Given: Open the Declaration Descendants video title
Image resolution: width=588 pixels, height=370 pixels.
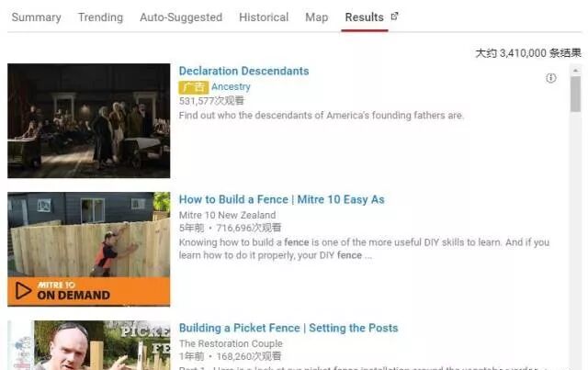Looking at the screenshot, I should 243,71.
